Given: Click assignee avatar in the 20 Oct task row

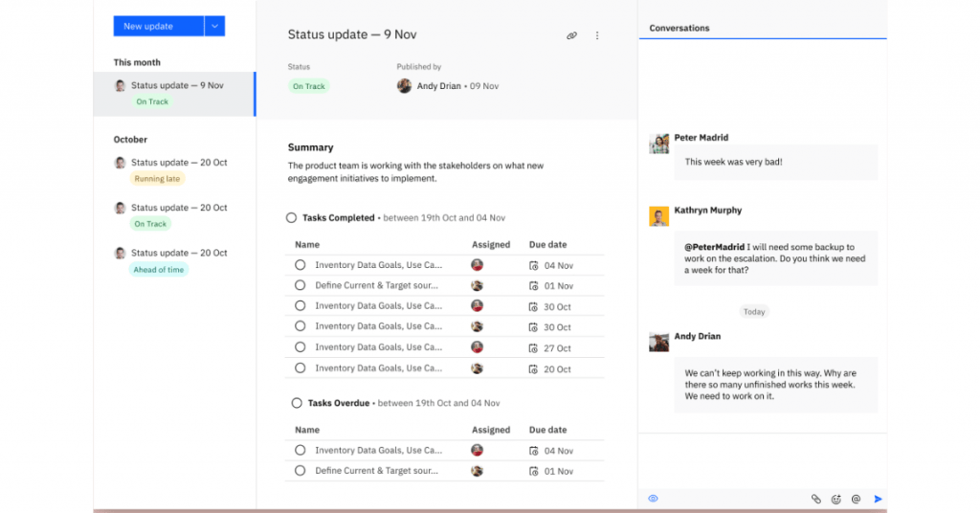Looking at the screenshot, I should (x=477, y=368).
